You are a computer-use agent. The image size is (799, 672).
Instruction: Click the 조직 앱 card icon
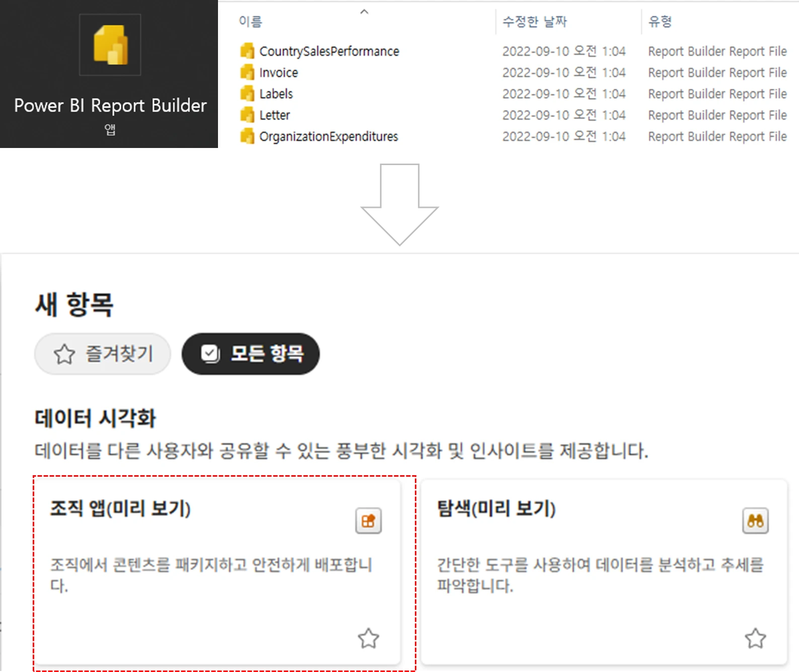tap(368, 520)
